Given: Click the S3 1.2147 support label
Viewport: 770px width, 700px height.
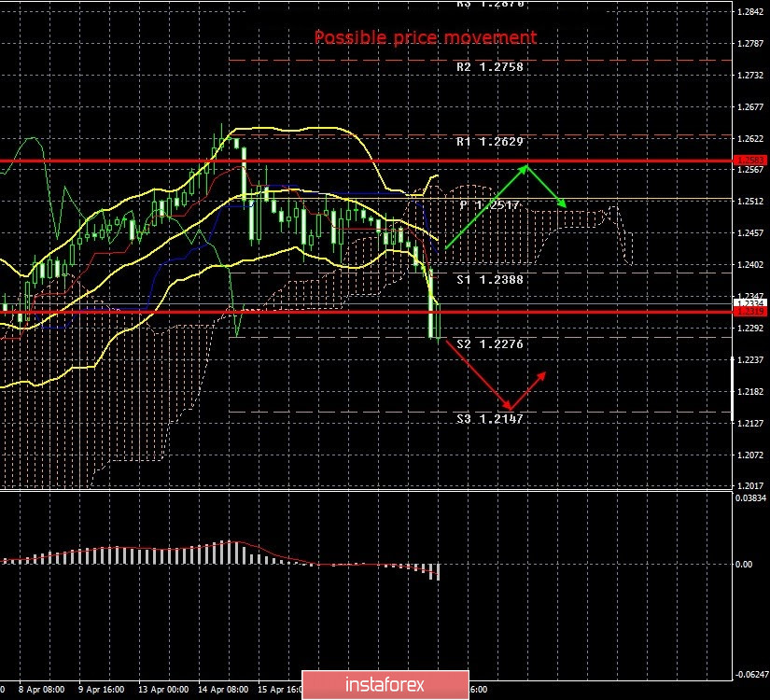Looking at the screenshot, I should point(490,418).
